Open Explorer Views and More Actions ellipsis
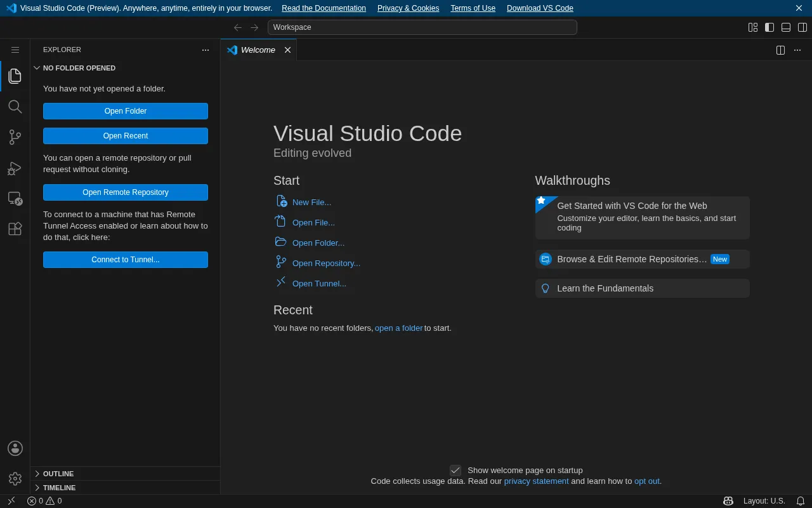This screenshot has height=508, width=812. point(206,50)
